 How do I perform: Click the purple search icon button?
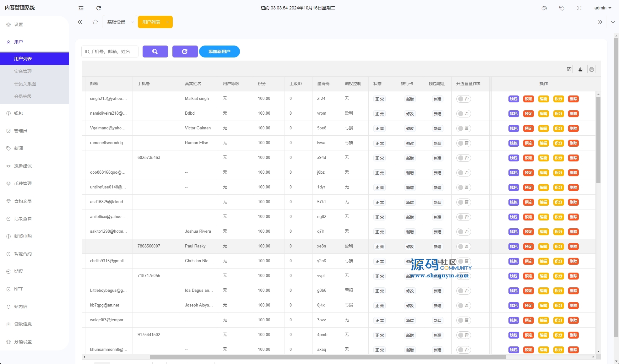(155, 52)
